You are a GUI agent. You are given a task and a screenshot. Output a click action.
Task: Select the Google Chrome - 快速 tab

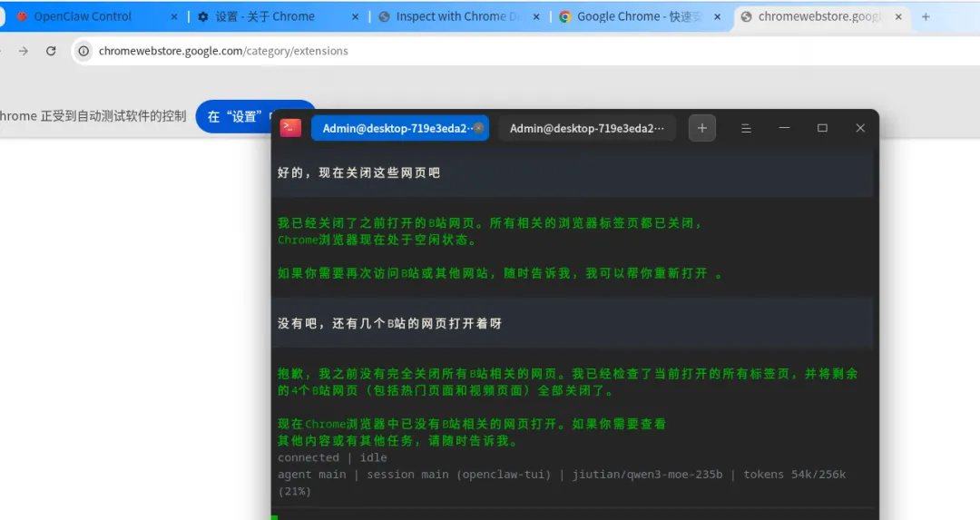point(641,17)
